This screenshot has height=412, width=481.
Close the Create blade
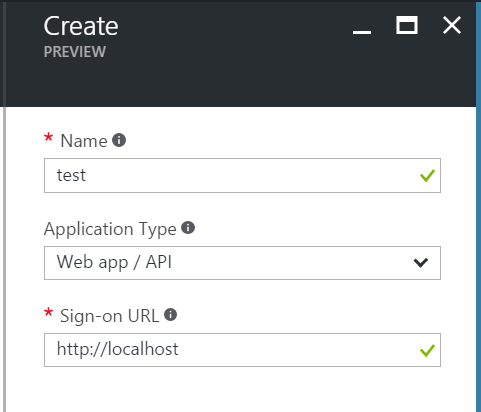[452, 25]
